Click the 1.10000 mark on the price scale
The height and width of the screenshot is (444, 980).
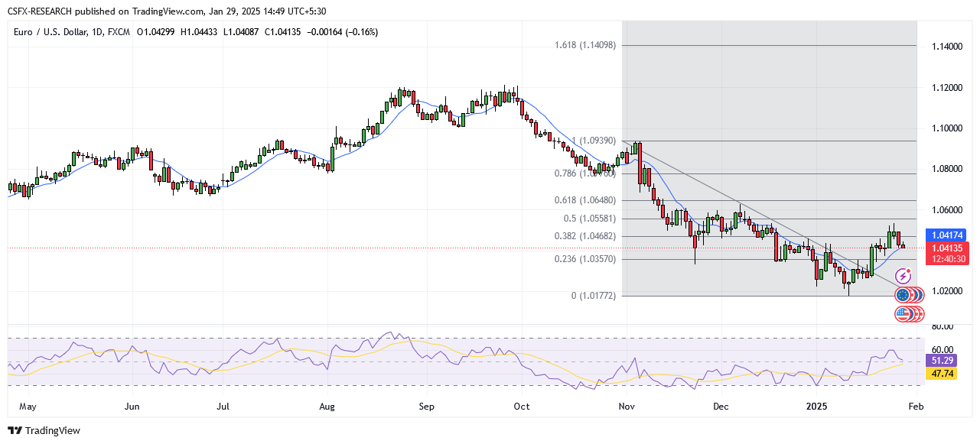pyautogui.click(x=947, y=128)
